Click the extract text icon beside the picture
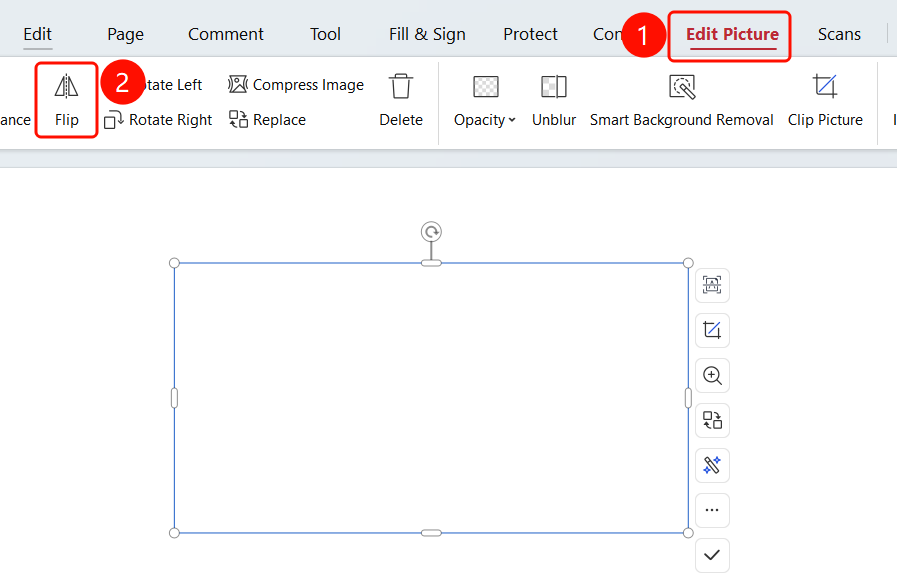This screenshot has width=897, height=583. point(712,285)
